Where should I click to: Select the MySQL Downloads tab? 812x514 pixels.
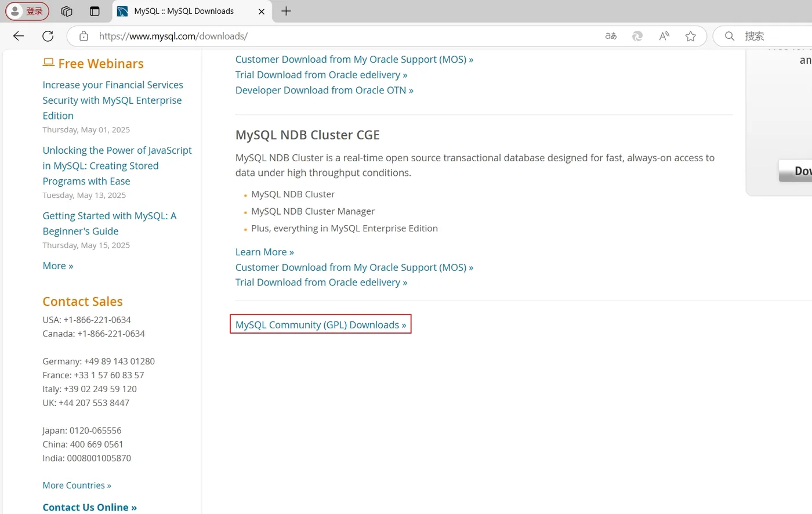[x=184, y=11]
